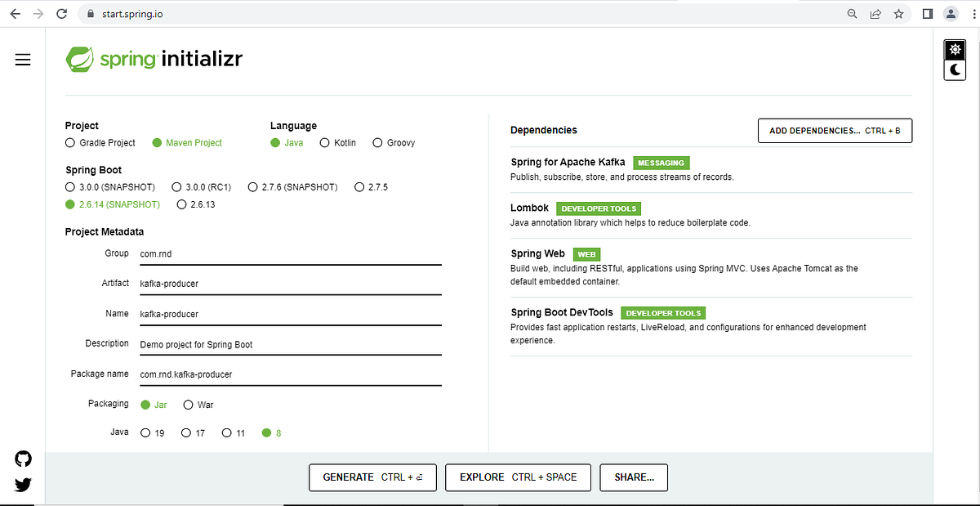
Task: Select Java 17 version
Action: tap(185, 432)
